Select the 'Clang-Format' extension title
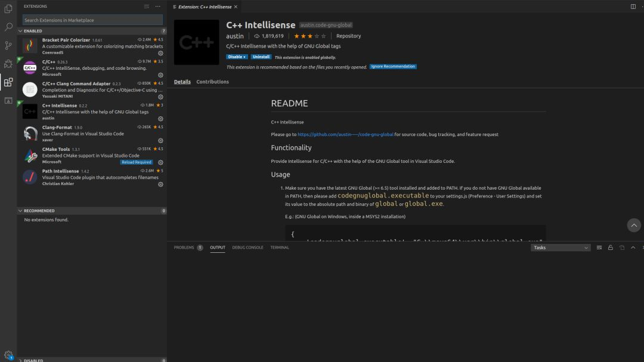This screenshot has width=644, height=362. [x=57, y=128]
